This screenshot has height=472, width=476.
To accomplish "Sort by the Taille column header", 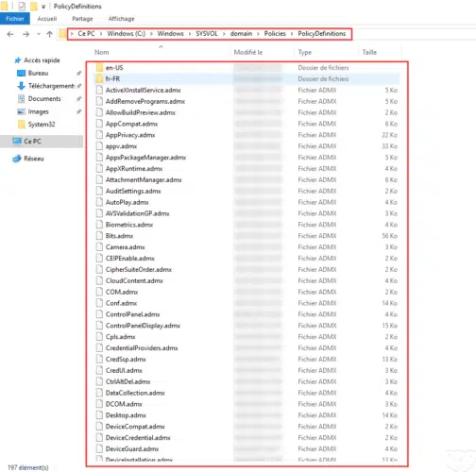I will click(369, 52).
